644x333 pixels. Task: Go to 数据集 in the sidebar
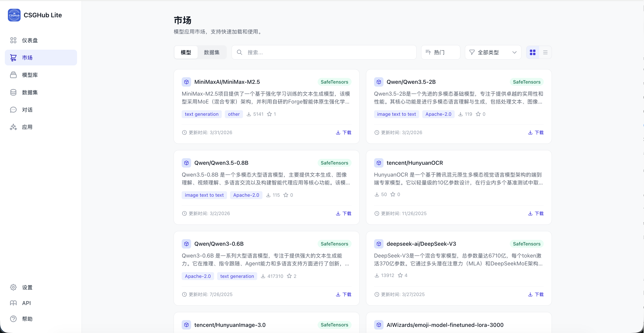[41, 92]
